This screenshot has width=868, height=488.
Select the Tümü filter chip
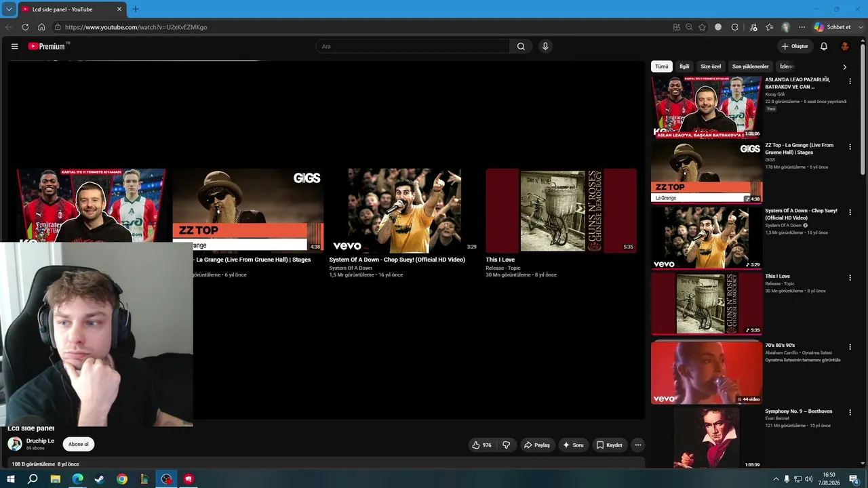[x=661, y=66]
